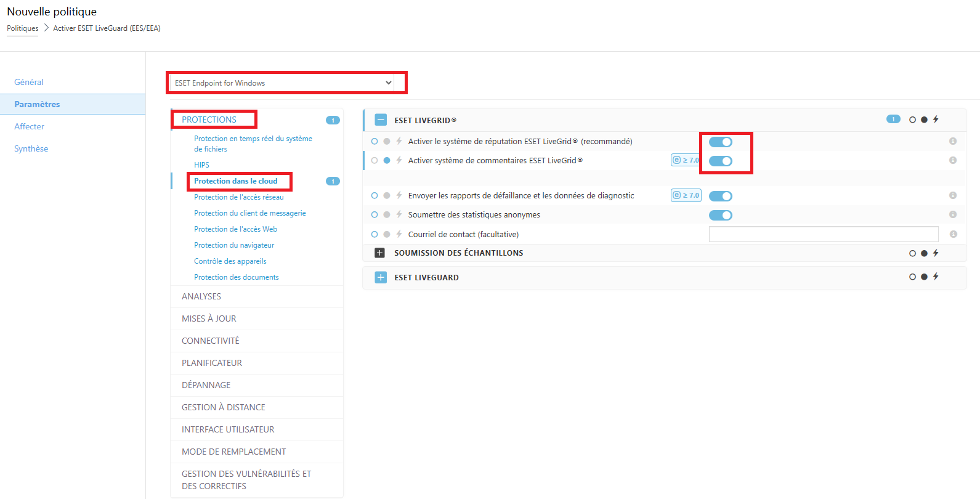Click Force lightning icon on LiveGrid reputation row
The width and height of the screenshot is (980, 499).
coord(399,141)
